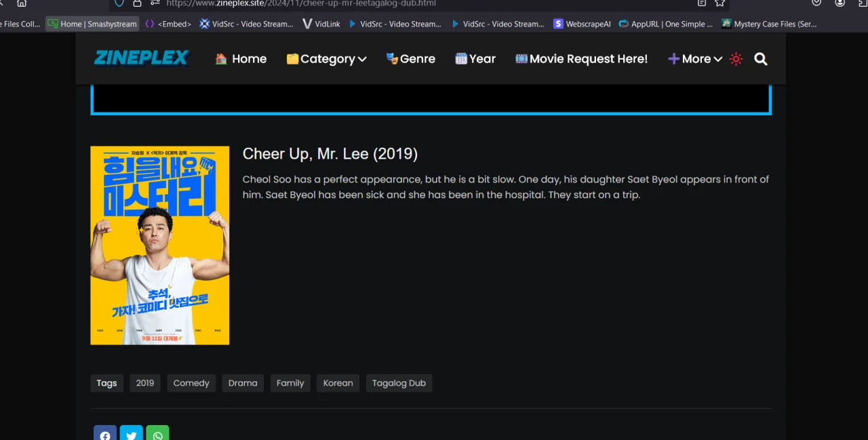Open the VidLink bookmark

[x=321, y=24]
